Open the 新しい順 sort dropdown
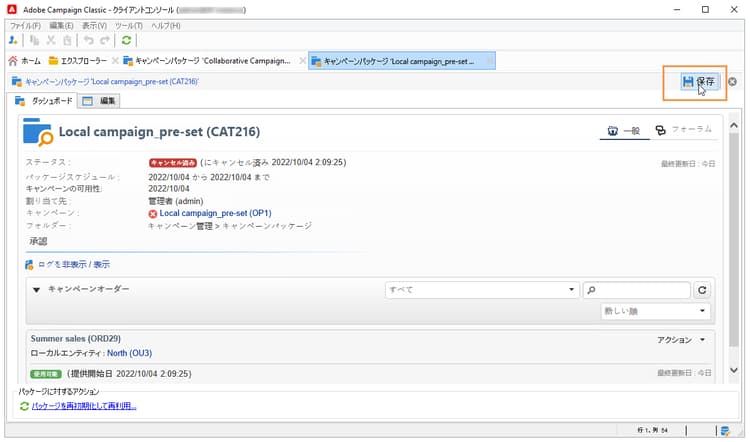The height and width of the screenshot is (442, 750). pyautogui.click(x=655, y=311)
